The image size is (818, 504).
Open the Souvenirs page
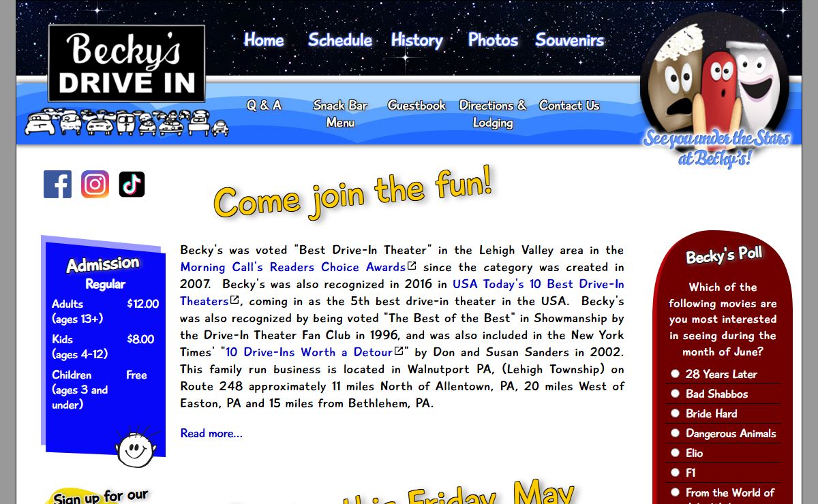pyautogui.click(x=569, y=40)
